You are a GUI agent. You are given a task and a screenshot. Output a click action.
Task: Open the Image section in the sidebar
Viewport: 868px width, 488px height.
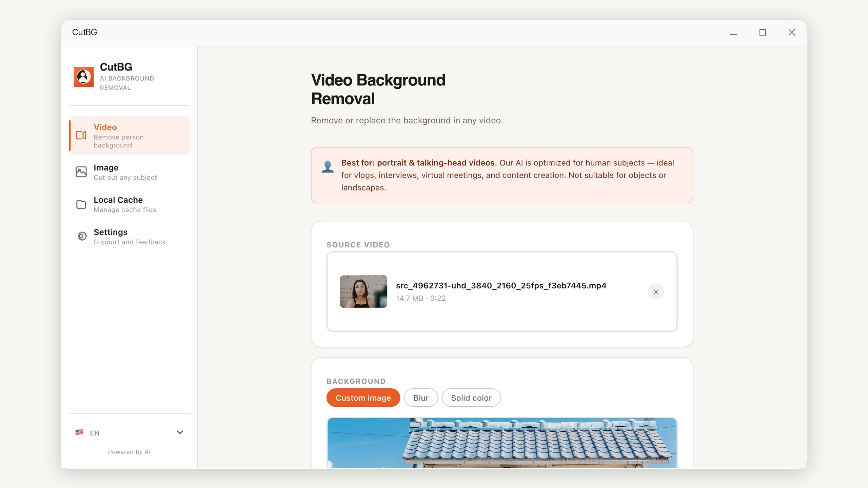(x=129, y=172)
